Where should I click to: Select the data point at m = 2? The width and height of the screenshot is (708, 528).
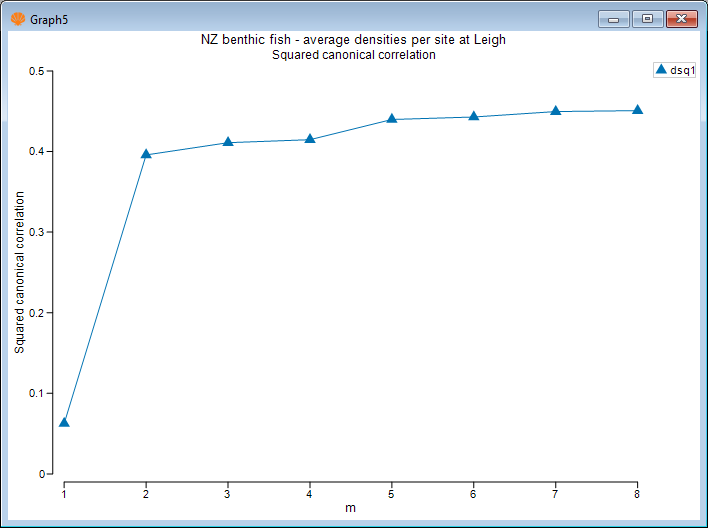[x=146, y=154]
